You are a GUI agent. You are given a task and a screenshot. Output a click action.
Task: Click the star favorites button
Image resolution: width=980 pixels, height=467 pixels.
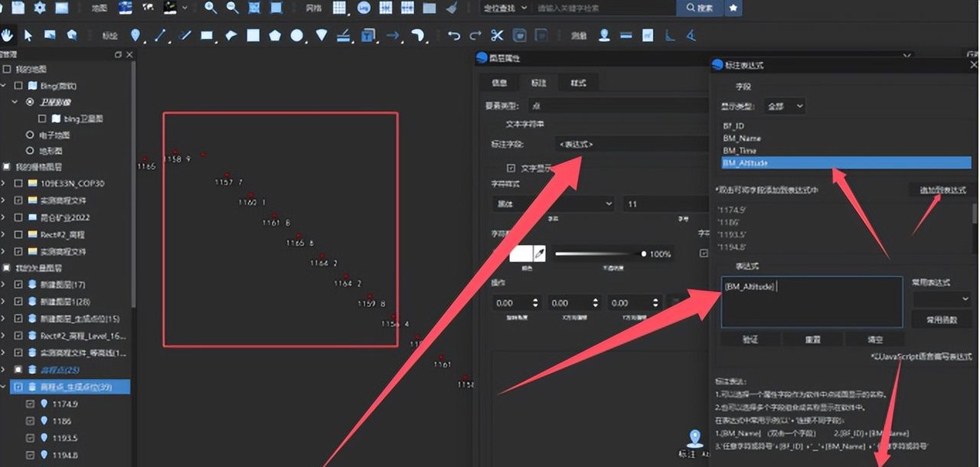pos(733,8)
